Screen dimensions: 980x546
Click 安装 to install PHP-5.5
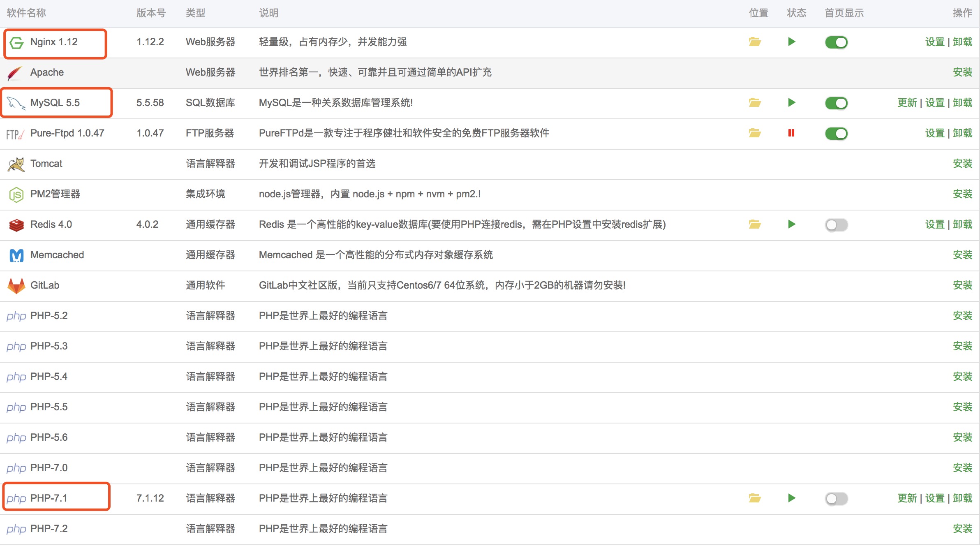point(963,407)
